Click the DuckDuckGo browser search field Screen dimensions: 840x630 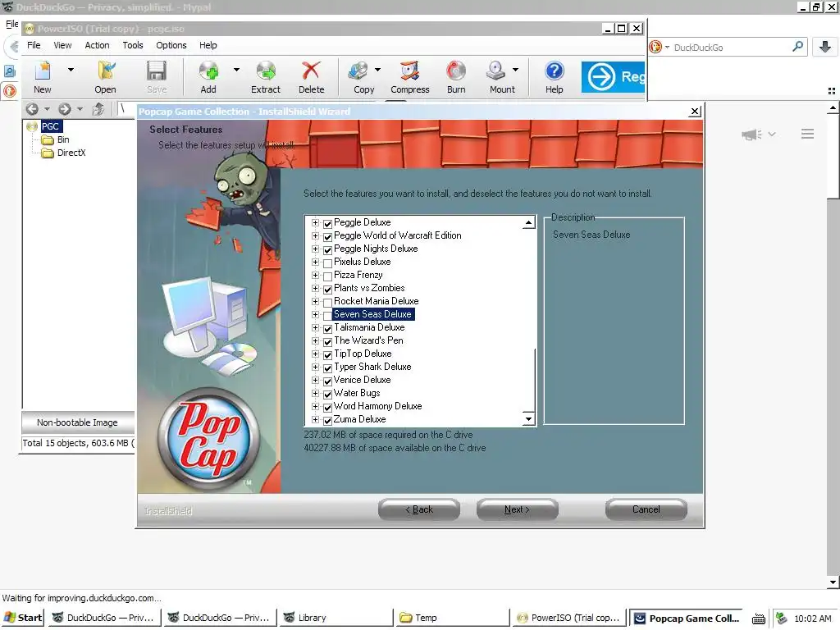731,47
